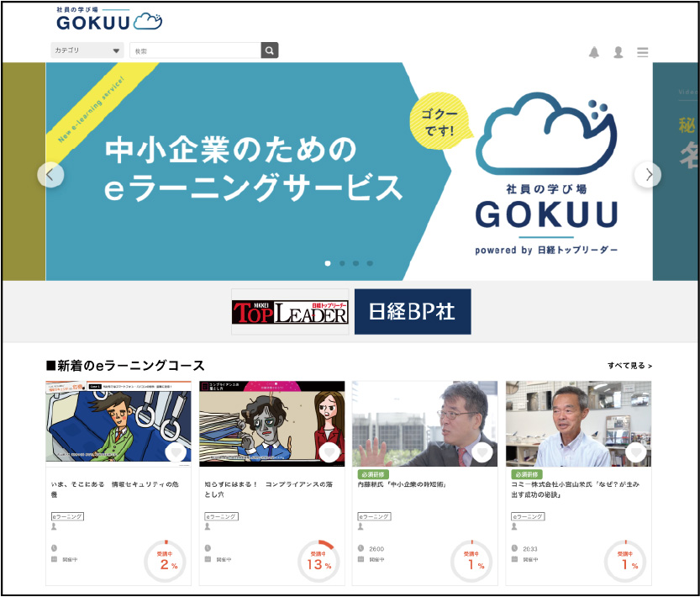Click eラーニング tag on 内藤耕氏 card
This screenshot has height=597, width=700.
pos(374,516)
